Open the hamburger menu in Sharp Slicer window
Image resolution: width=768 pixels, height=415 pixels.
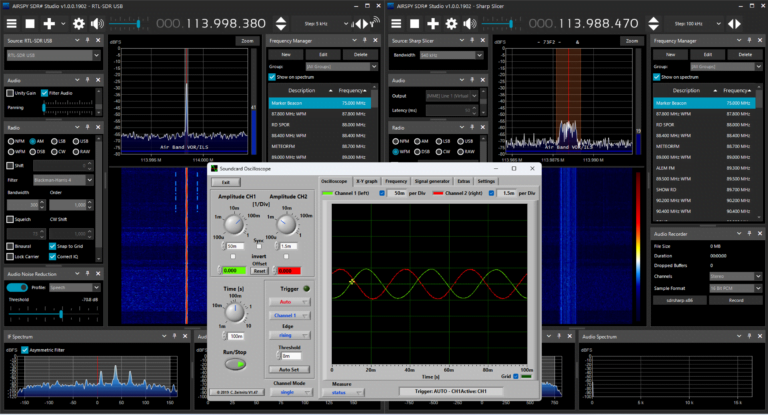[x=396, y=24]
